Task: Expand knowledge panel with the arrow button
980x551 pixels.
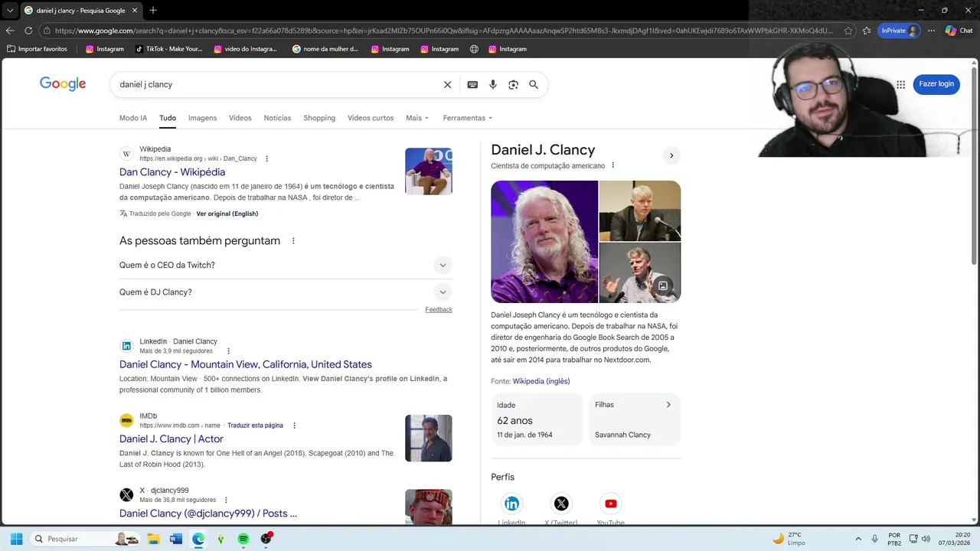Action: [x=671, y=155]
